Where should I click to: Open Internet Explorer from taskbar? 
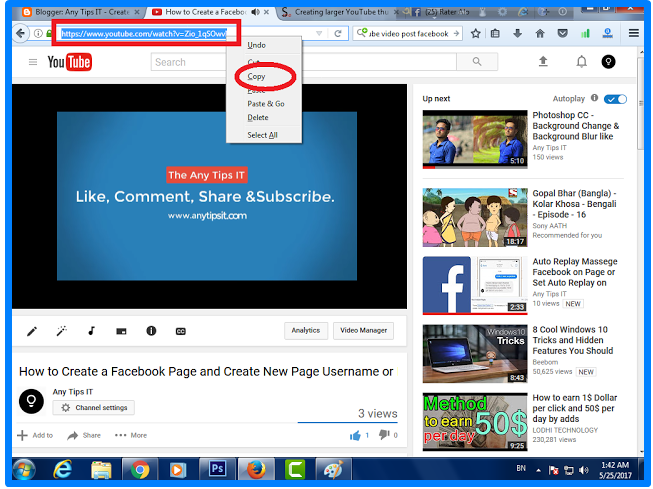(x=62, y=470)
